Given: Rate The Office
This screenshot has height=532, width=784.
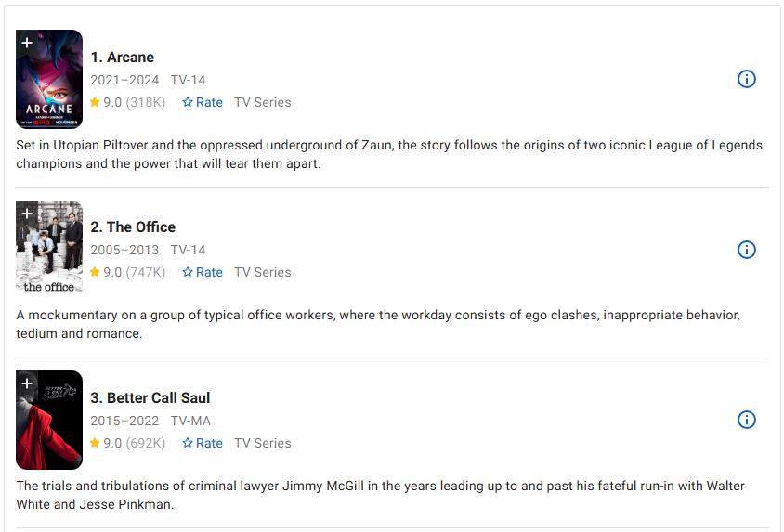Looking at the screenshot, I should (203, 272).
